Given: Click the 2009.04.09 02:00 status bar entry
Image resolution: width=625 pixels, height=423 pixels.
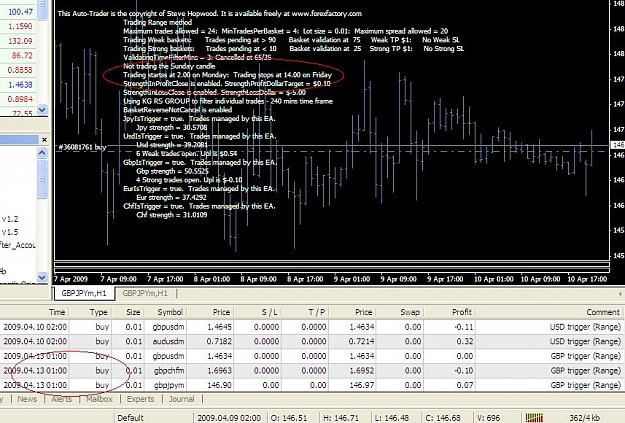Looking at the screenshot, I should (x=229, y=418).
